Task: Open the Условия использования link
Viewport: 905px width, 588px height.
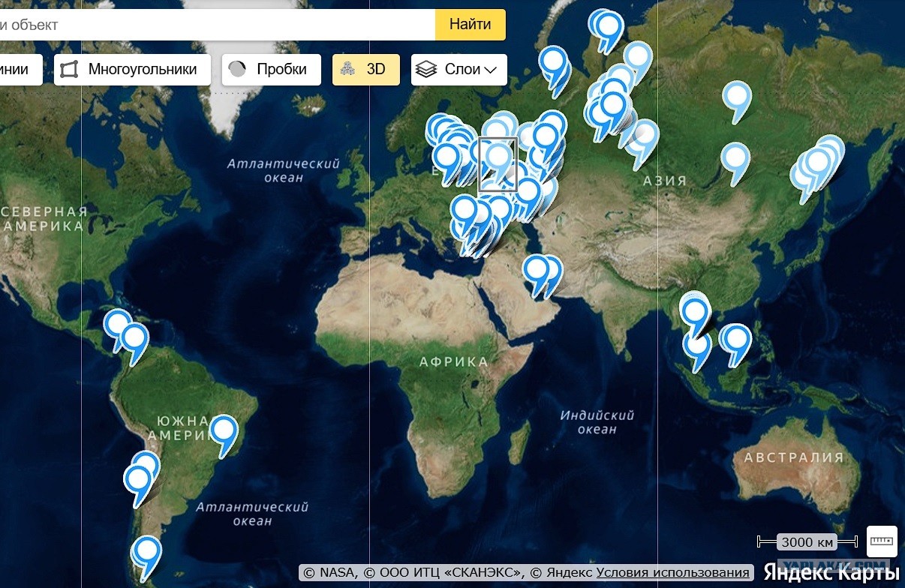Action: click(673, 572)
